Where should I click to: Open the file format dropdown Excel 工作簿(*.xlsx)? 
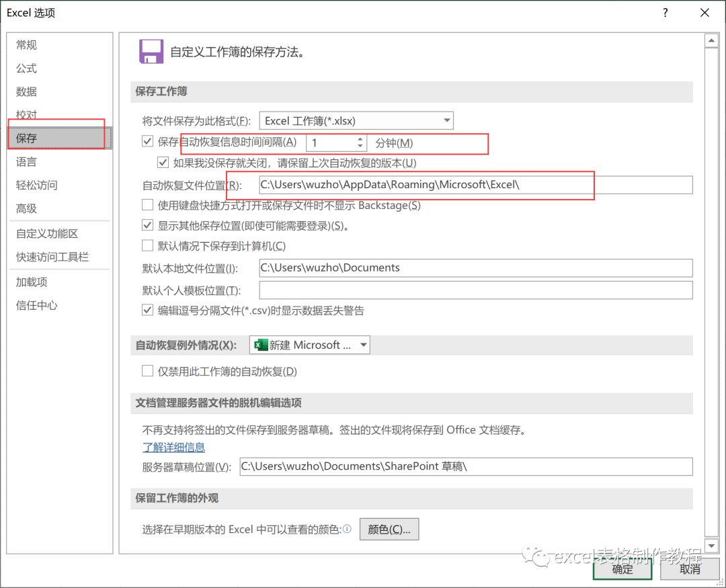(356, 121)
